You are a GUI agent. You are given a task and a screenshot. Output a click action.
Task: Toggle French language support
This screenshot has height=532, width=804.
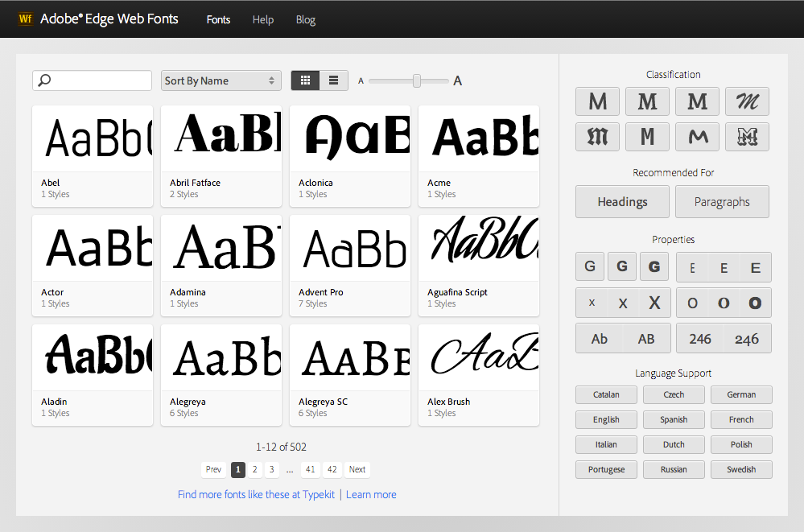741,419
